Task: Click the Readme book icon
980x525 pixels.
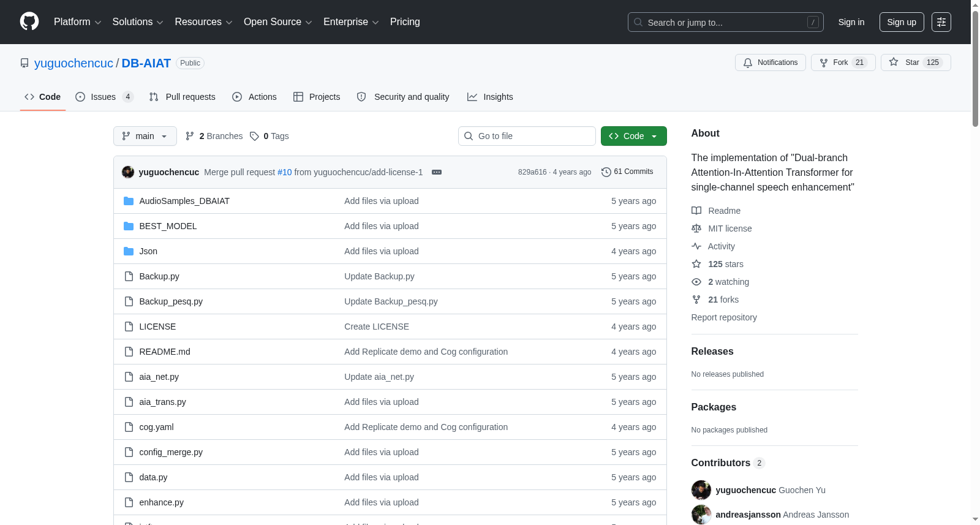Action: pos(696,211)
